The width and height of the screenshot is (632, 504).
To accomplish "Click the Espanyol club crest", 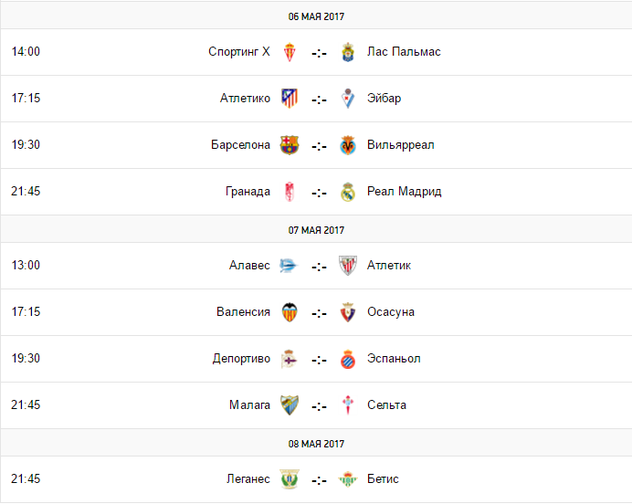I will [x=348, y=359].
